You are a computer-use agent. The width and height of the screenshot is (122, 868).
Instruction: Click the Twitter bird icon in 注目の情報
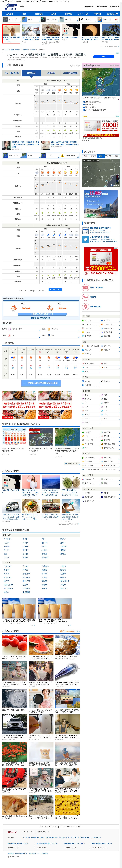(x=86, y=239)
